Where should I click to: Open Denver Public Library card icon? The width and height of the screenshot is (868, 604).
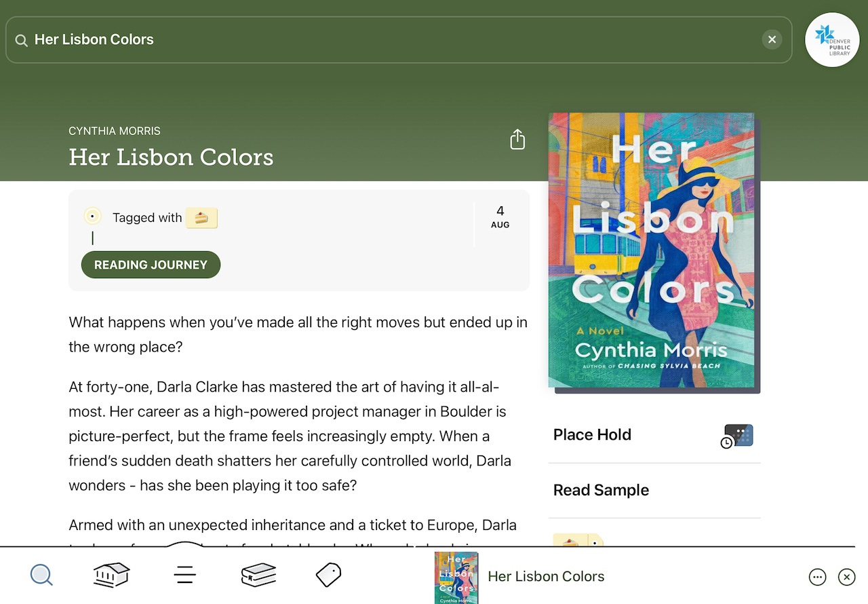(x=832, y=40)
